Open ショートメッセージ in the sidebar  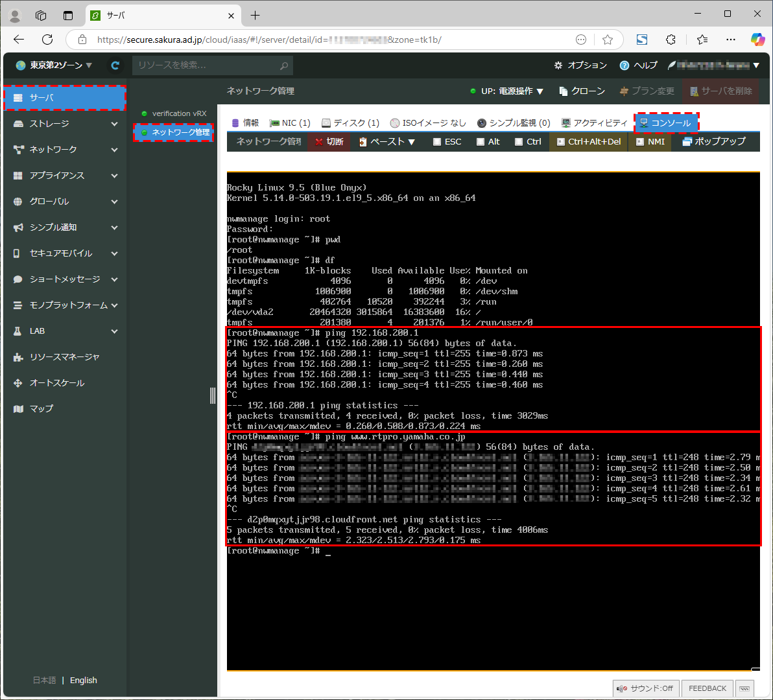[x=65, y=279]
